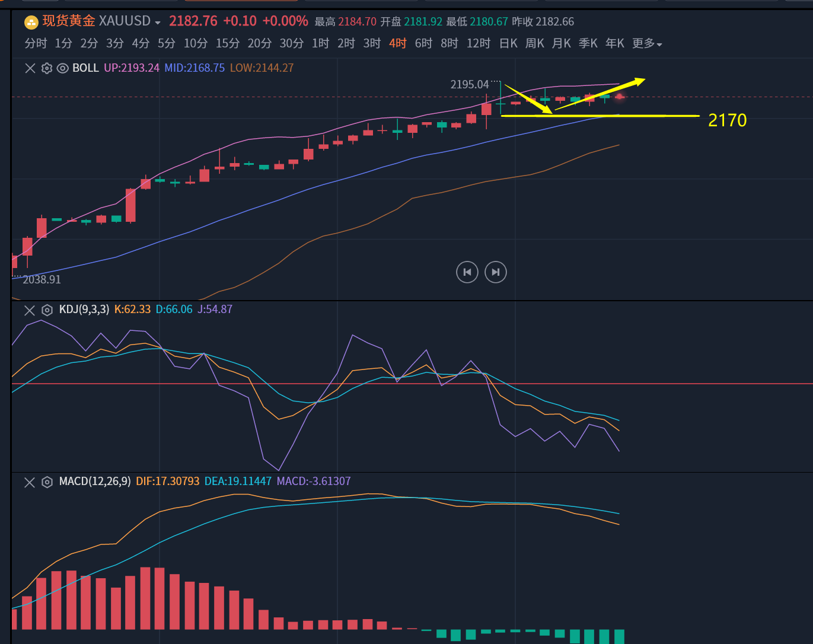
Task: Click the 开盘 2181.92 open value
Action: click(411, 22)
